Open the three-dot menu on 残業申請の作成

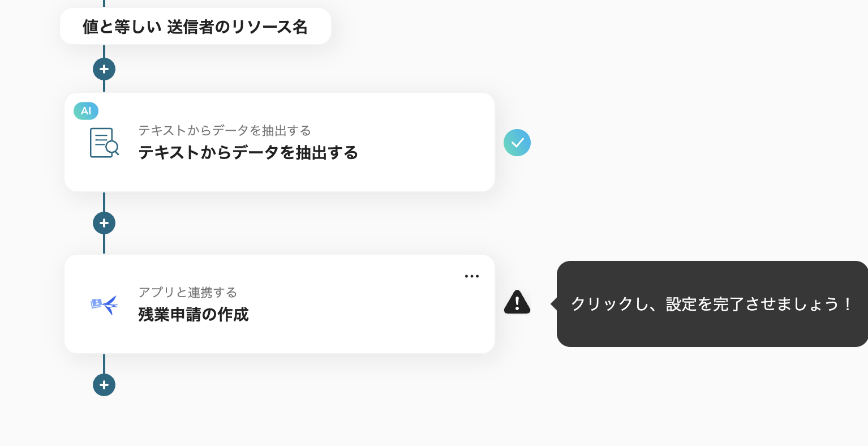click(472, 276)
